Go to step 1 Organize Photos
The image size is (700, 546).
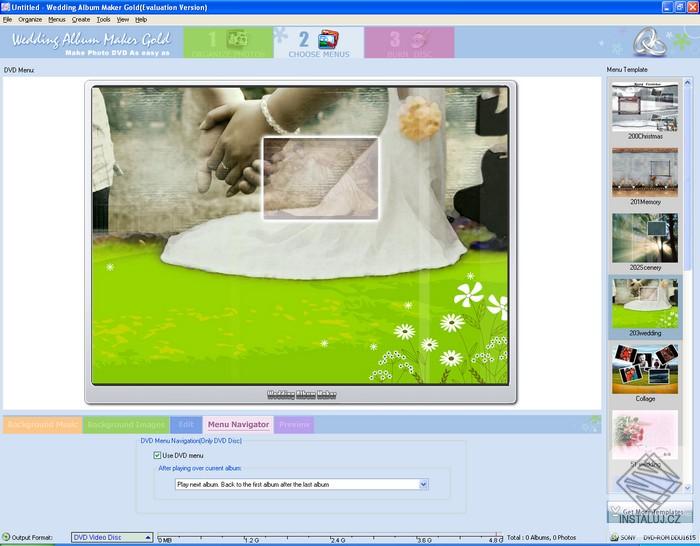(x=228, y=42)
